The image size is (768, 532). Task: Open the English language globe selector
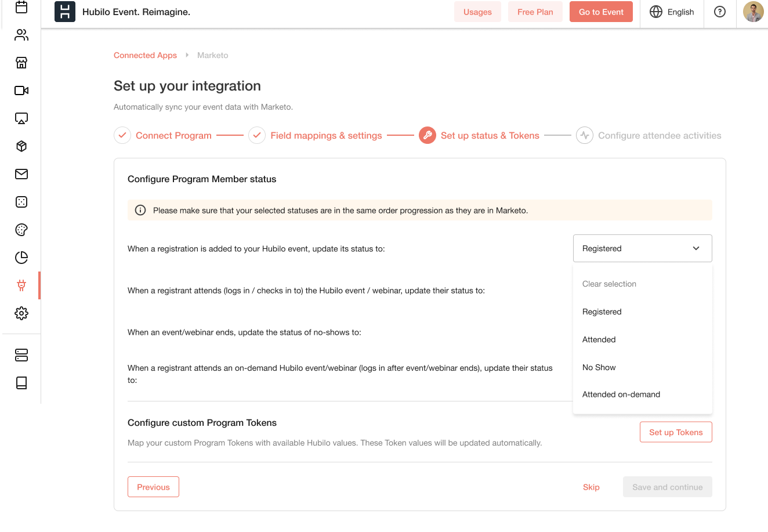click(x=671, y=12)
